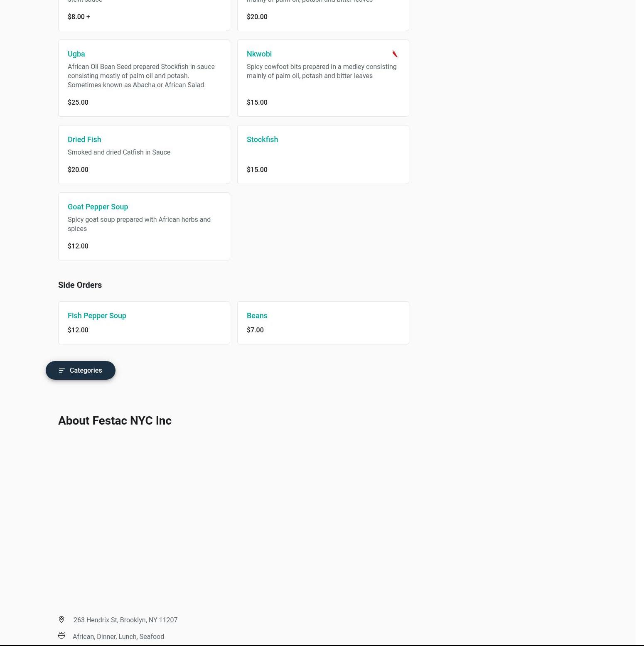Select the Nkwobi dish title
The image size is (644, 646).
[259, 54]
